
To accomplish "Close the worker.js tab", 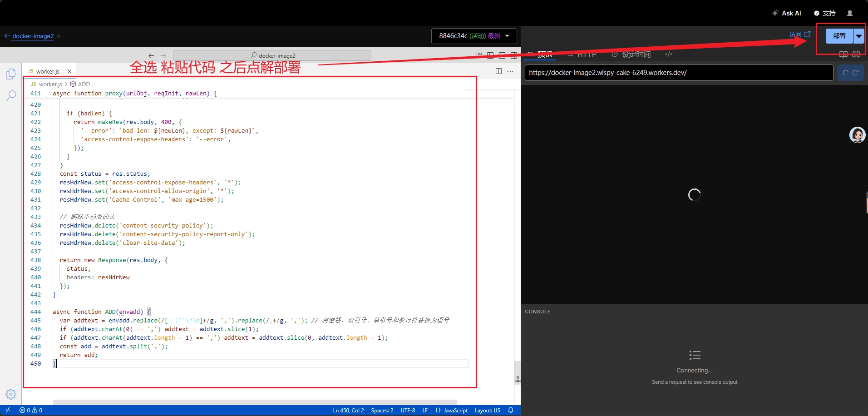I will (69, 71).
